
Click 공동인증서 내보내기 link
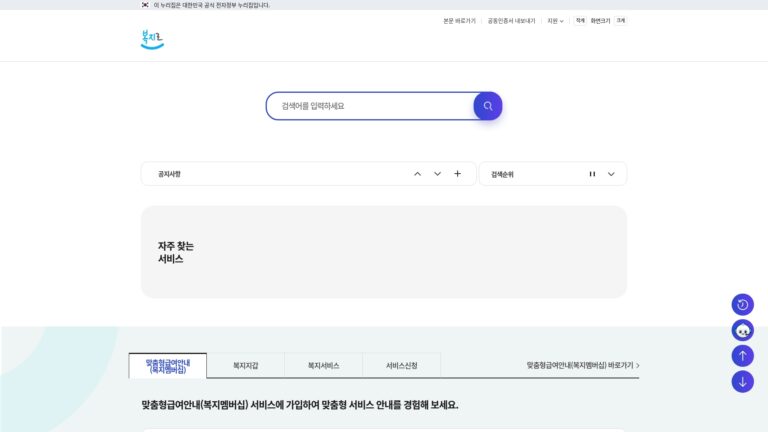click(511, 21)
